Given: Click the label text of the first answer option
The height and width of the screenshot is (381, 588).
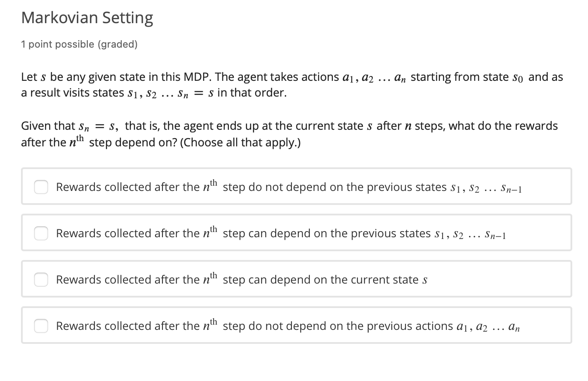Looking at the screenshot, I should (288, 187).
